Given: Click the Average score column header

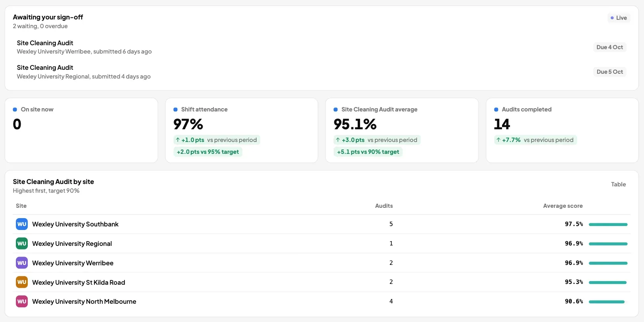Looking at the screenshot, I should [563, 206].
